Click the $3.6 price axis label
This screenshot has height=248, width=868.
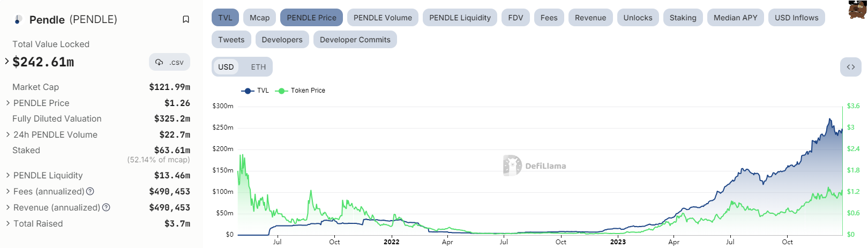[x=853, y=106]
